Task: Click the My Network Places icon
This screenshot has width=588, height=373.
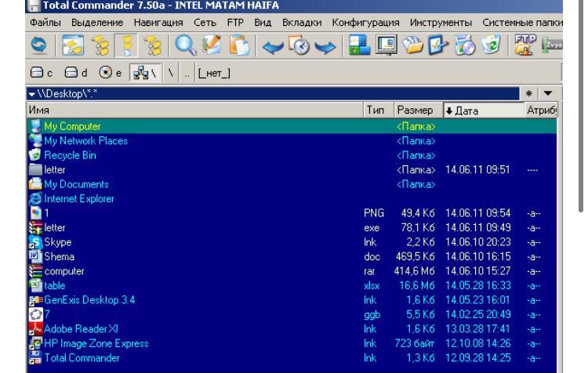Action: coord(35,140)
